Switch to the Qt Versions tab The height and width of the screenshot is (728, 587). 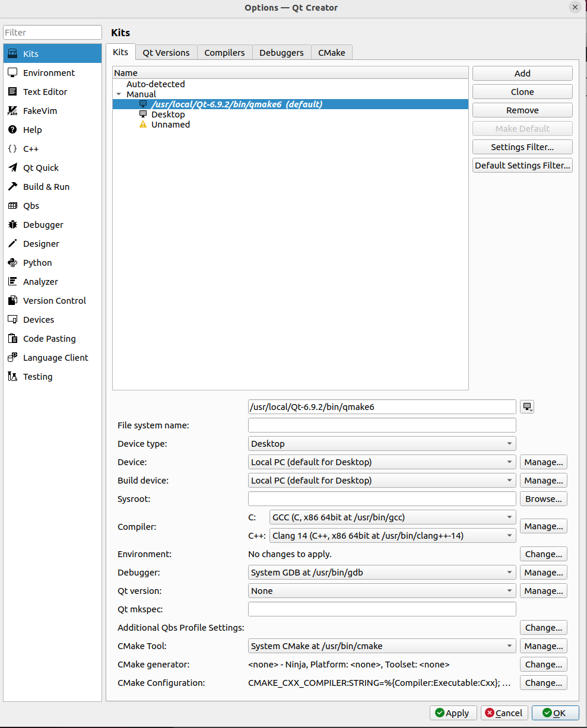click(x=166, y=53)
